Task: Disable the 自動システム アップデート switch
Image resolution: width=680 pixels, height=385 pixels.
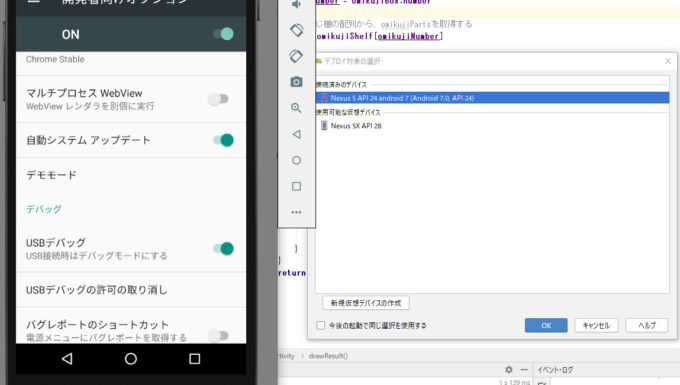Action: pyautogui.click(x=224, y=140)
